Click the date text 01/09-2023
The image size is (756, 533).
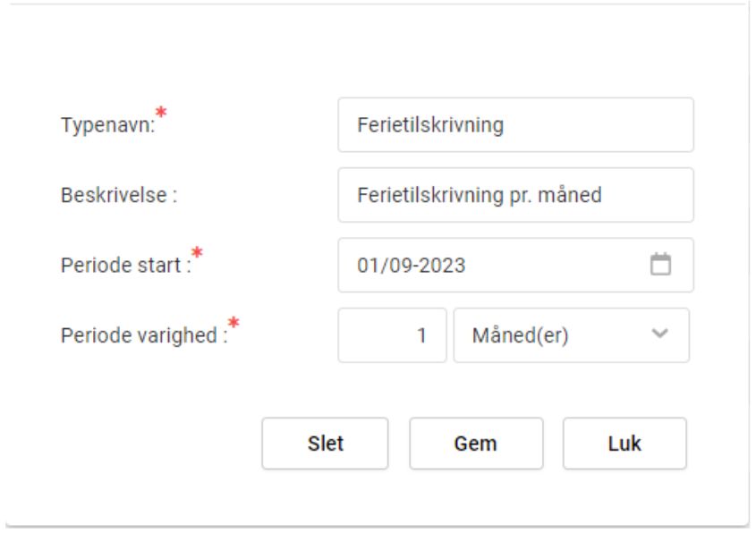pyautogui.click(x=411, y=266)
